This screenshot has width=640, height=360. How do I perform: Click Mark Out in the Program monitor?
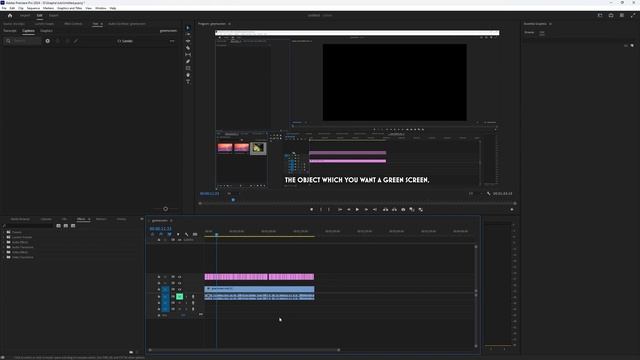329,209
